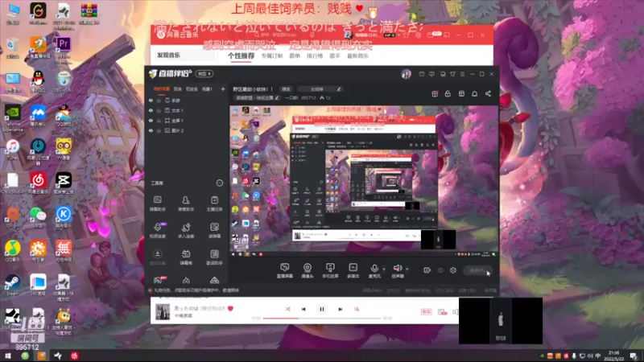644x362 pixels.
Task: Toggle lock on 全屏 1 source
Action: point(159,121)
